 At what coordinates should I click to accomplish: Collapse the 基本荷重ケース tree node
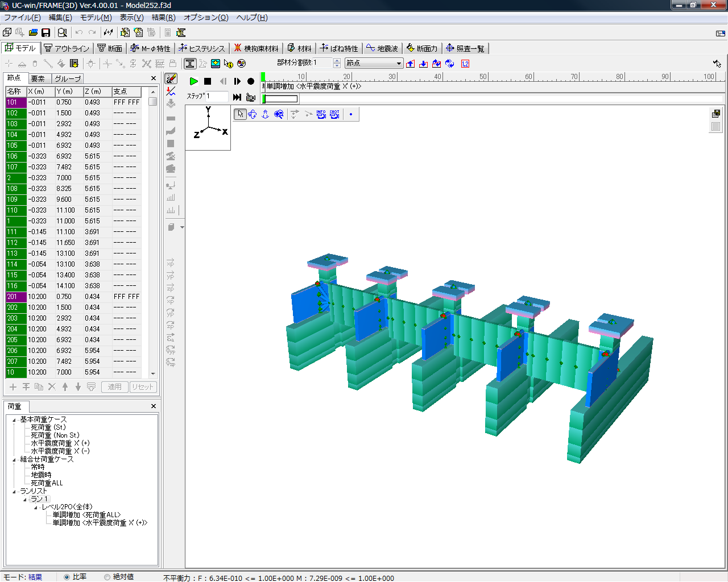14,420
